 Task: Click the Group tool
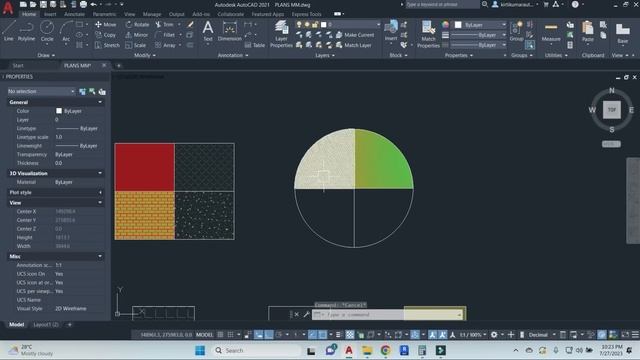tap(516, 31)
